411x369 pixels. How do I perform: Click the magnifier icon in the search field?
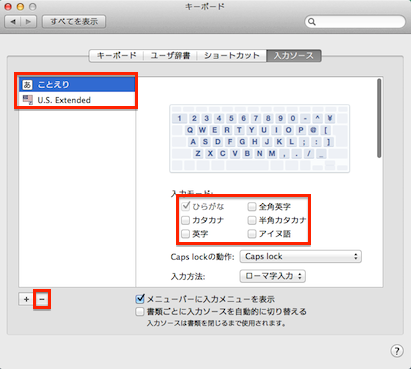[x=312, y=22]
